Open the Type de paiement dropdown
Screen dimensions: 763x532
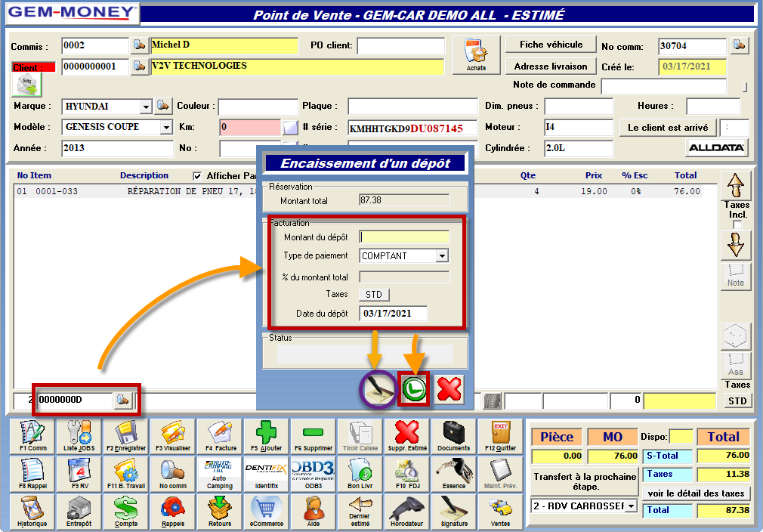[x=442, y=256]
